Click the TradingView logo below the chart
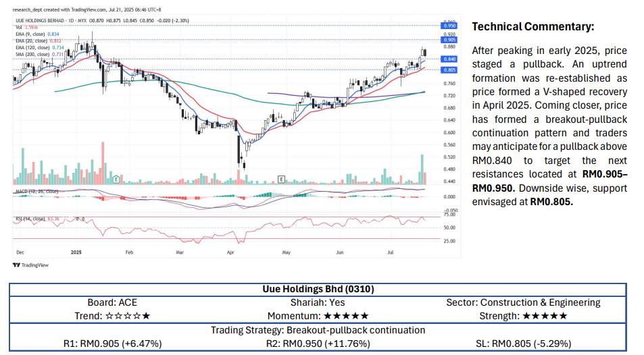 [30, 265]
